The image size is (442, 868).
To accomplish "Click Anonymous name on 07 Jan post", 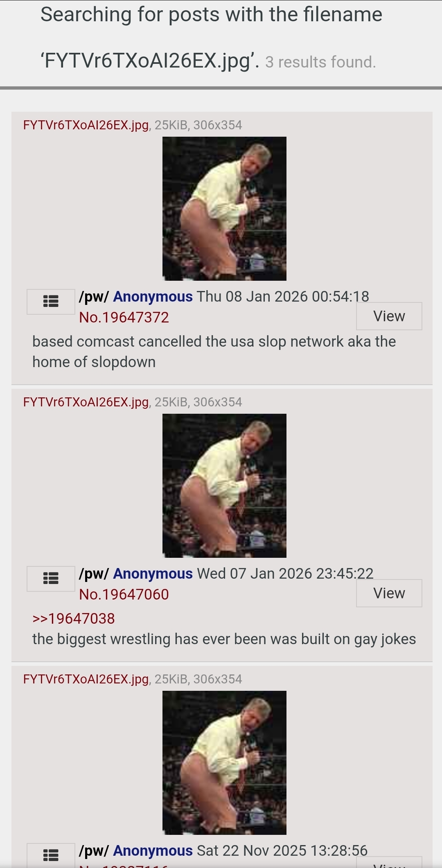I will pyautogui.click(x=153, y=573).
